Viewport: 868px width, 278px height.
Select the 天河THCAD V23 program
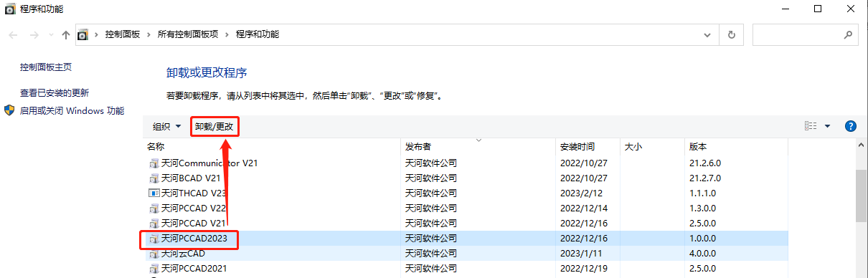465,193
